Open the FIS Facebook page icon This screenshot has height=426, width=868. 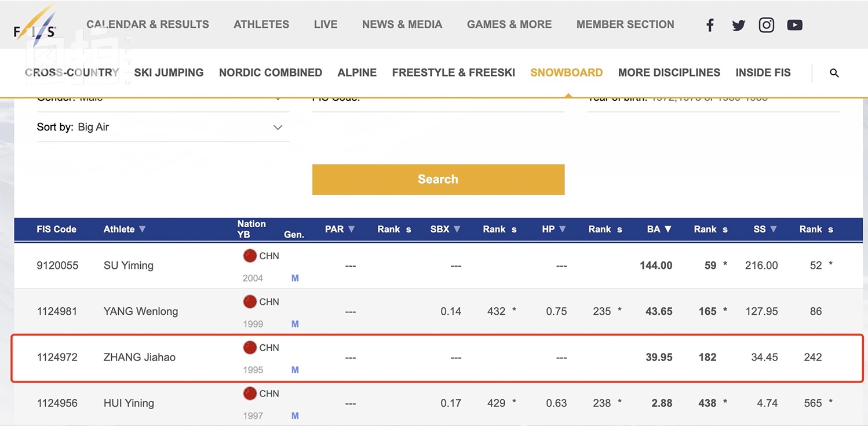[x=710, y=25]
